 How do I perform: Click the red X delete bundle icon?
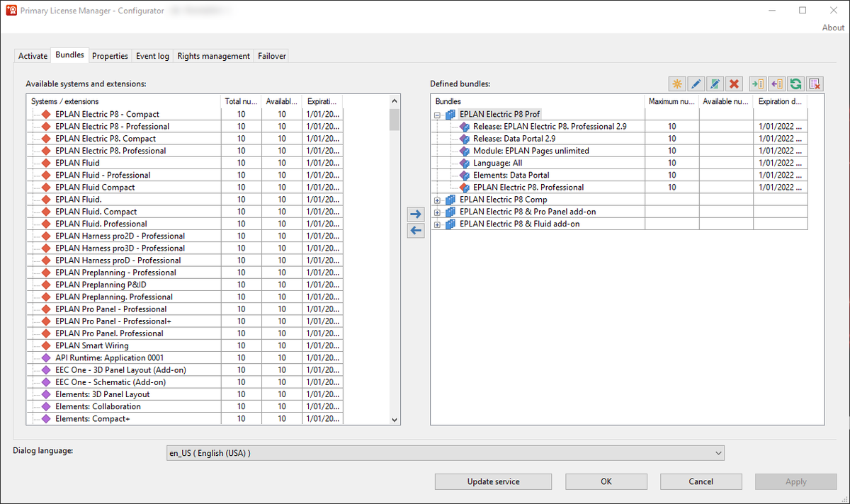click(735, 84)
